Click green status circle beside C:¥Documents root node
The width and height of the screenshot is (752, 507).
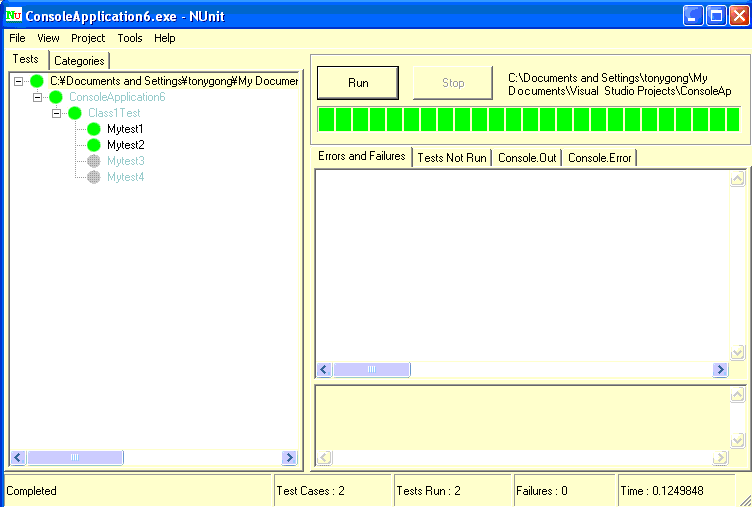[37, 81]
